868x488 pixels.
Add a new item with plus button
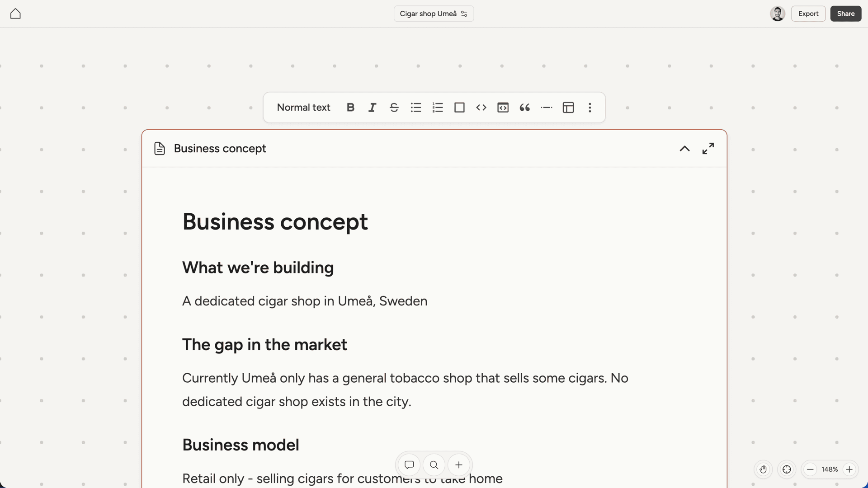[459, 465]
